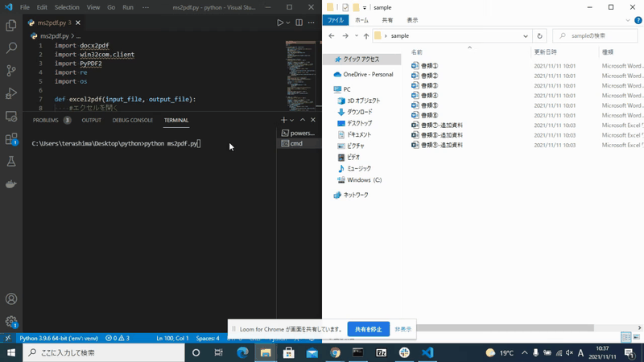This screenshot has width=644, height=362.
Task: Open editor More Actions ellipsis
Action: click(x=312, y=23)
